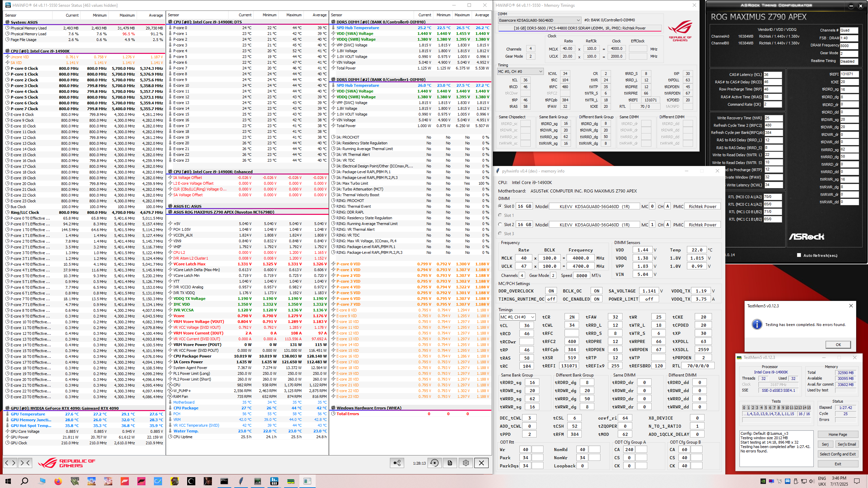Select the GPU Temperature sensor row

coord(84,414)
